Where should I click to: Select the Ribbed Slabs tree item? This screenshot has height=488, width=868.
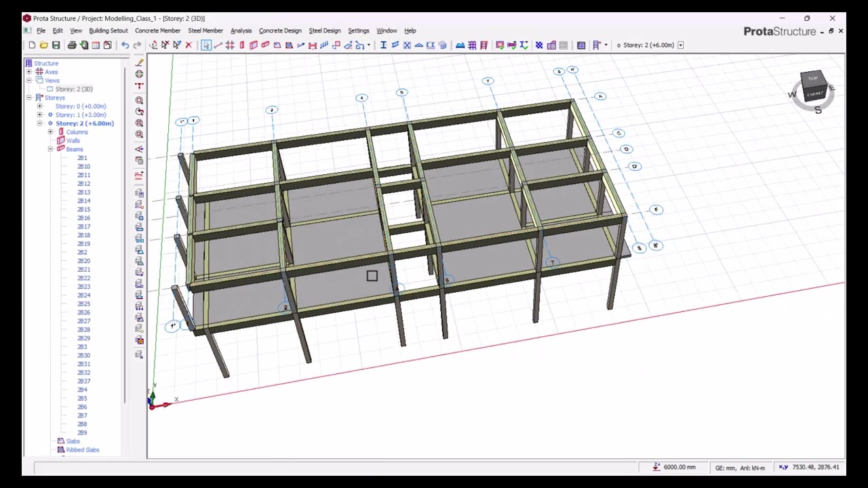(x=83, y=450)
